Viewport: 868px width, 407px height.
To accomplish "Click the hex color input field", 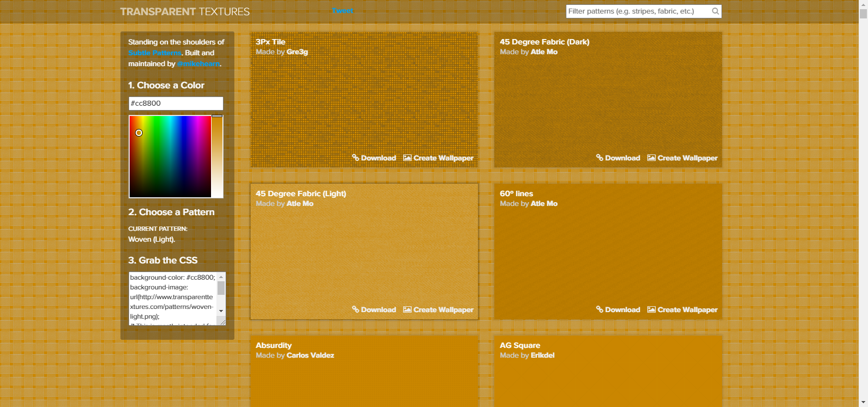I will (x=176, y=104).
